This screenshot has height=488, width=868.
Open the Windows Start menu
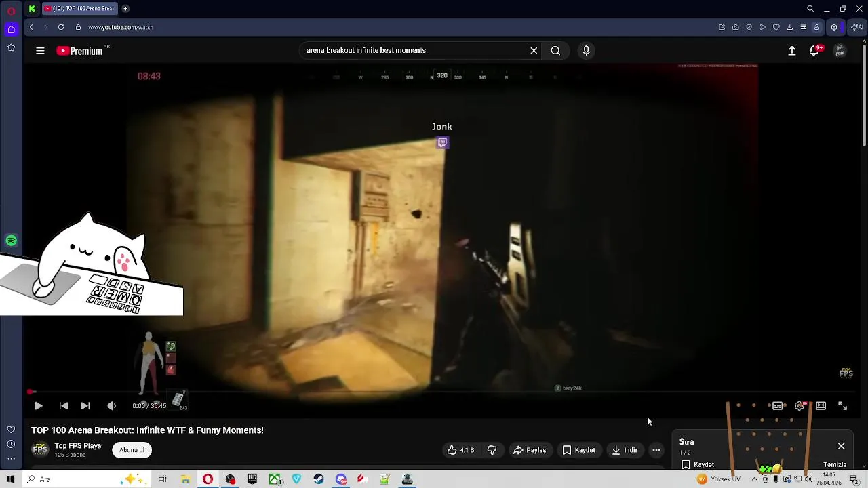point(10,479)
